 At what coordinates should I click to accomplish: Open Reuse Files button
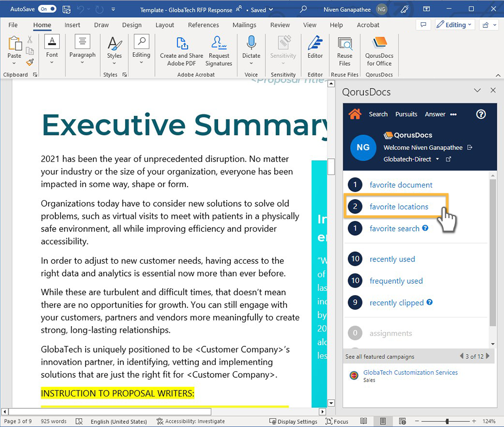coord(344,51)
